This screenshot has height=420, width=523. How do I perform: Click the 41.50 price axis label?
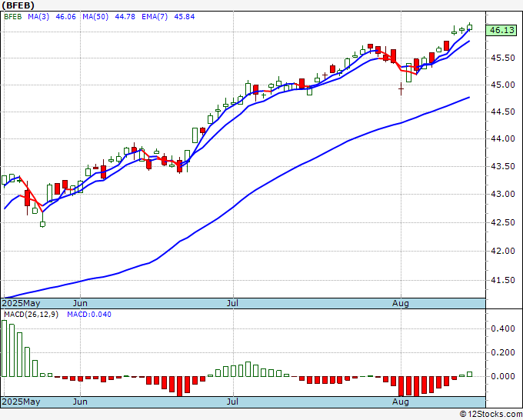pos(503,281)
